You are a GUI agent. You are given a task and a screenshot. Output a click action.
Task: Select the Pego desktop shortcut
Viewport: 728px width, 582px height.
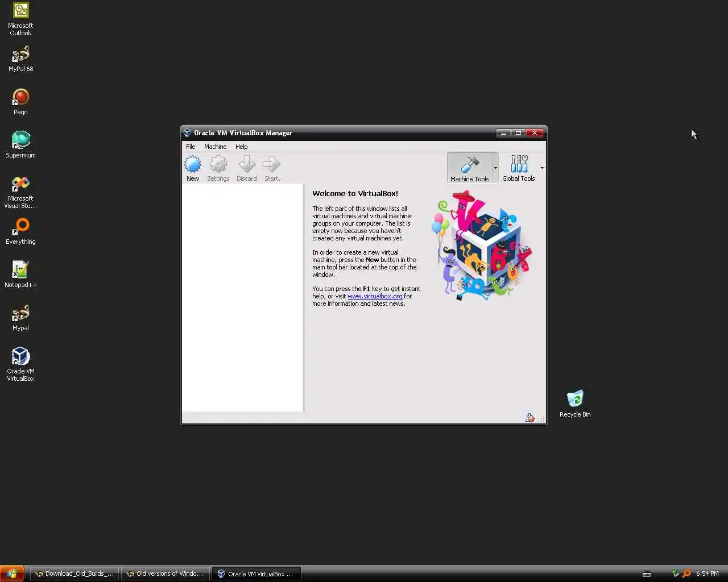(x=20, y=102)
